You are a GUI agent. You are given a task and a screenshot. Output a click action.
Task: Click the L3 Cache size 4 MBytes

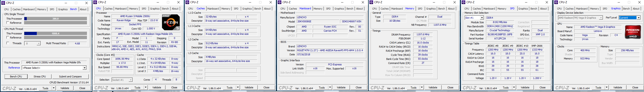tap(220, 57)
